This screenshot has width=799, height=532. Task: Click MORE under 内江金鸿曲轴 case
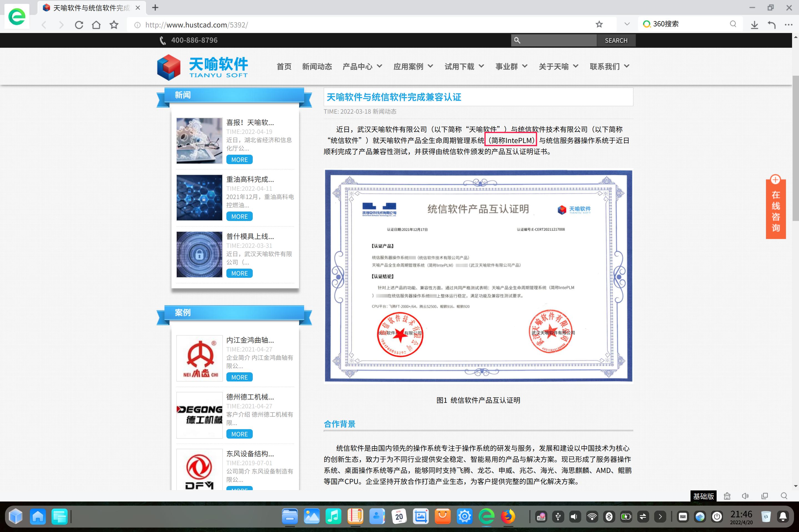click(239, 377)
